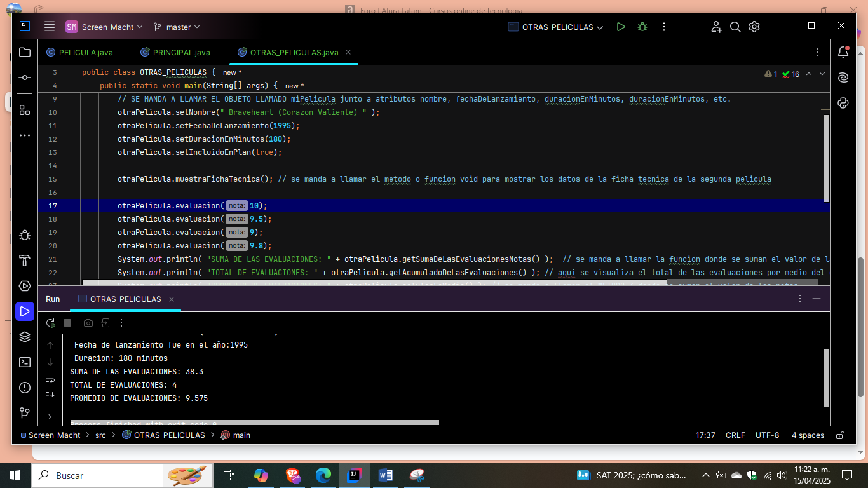Open the Terminal tool window

(x=25, y=362)
